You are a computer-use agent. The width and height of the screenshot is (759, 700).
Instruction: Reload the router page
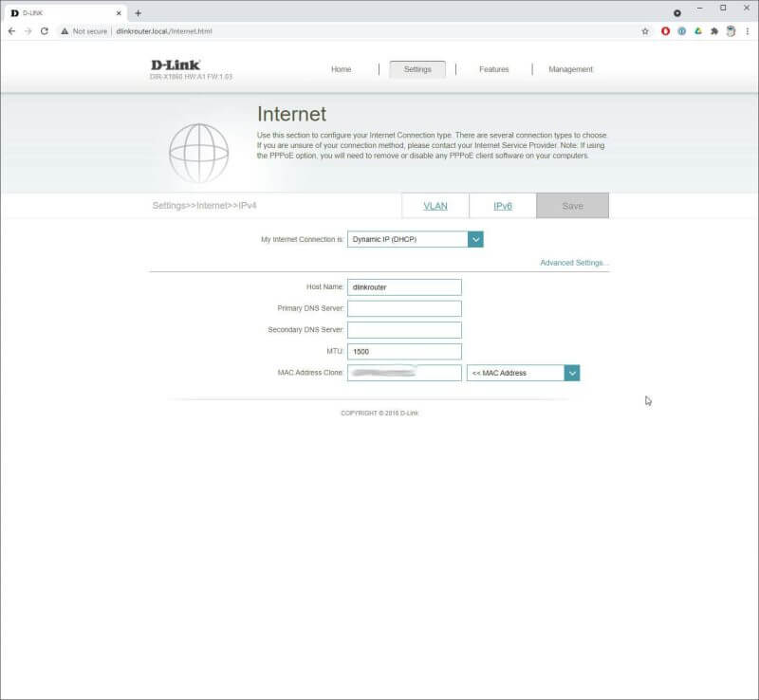click(x=45, y=31)
